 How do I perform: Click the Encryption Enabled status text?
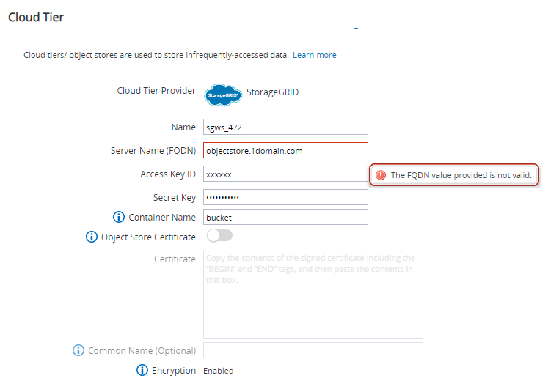[218, 371]
